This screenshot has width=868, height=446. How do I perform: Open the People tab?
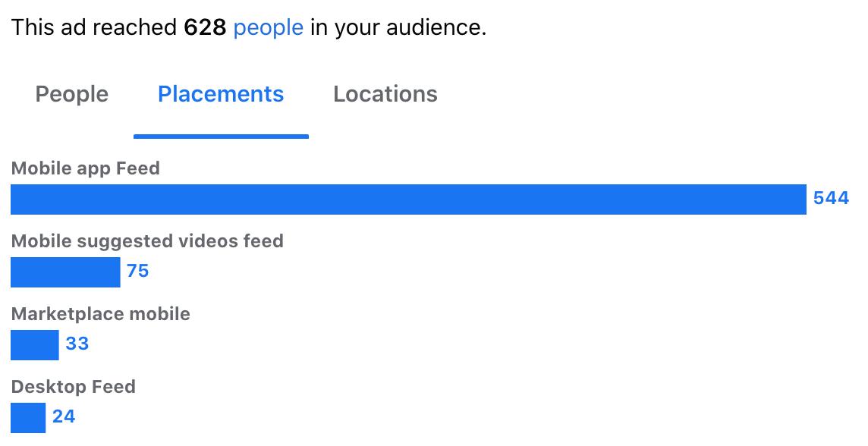pyautogui.click(x=72, y=95)
